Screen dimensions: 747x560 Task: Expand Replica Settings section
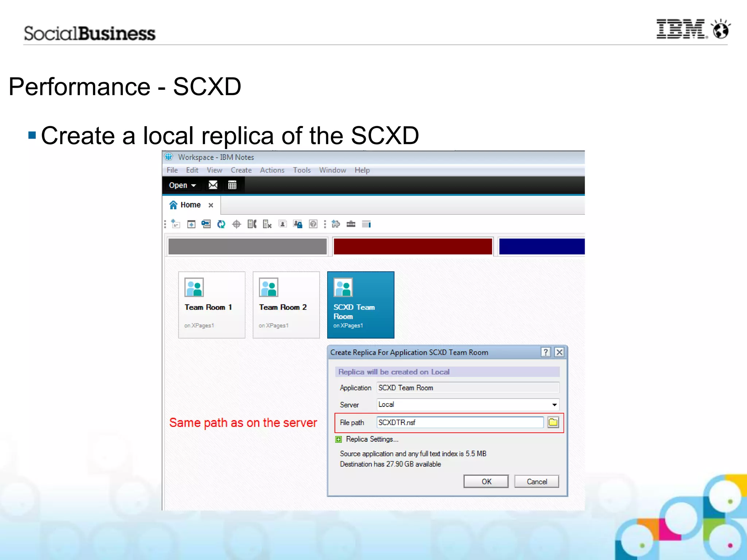click(338, 439)
